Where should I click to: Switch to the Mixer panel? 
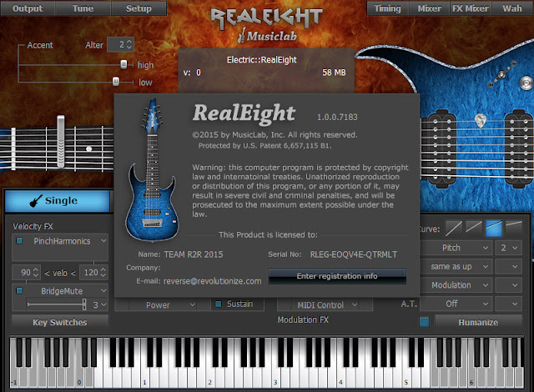tap(430, 8)
